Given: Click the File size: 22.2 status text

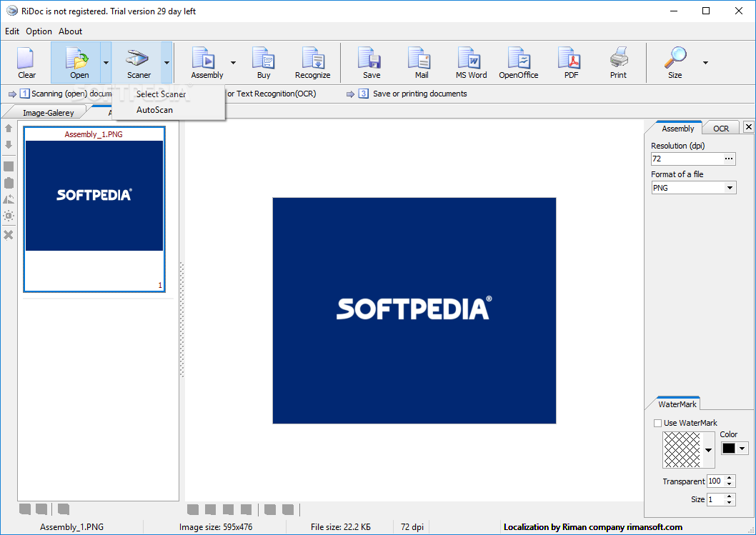Looking at the screenshot, I should [340, 527].
